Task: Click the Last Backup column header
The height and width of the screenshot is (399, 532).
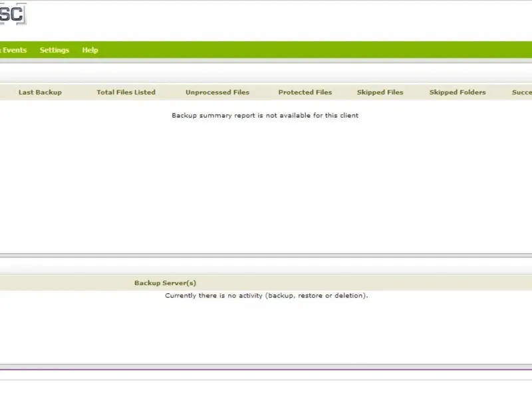Action: tap(40, 92)
